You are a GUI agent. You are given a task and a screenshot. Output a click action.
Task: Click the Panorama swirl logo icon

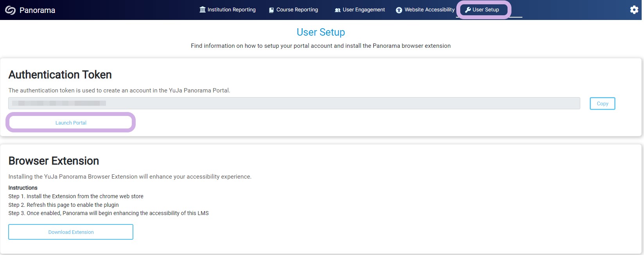pyautogui.click(x=10, y=10)
